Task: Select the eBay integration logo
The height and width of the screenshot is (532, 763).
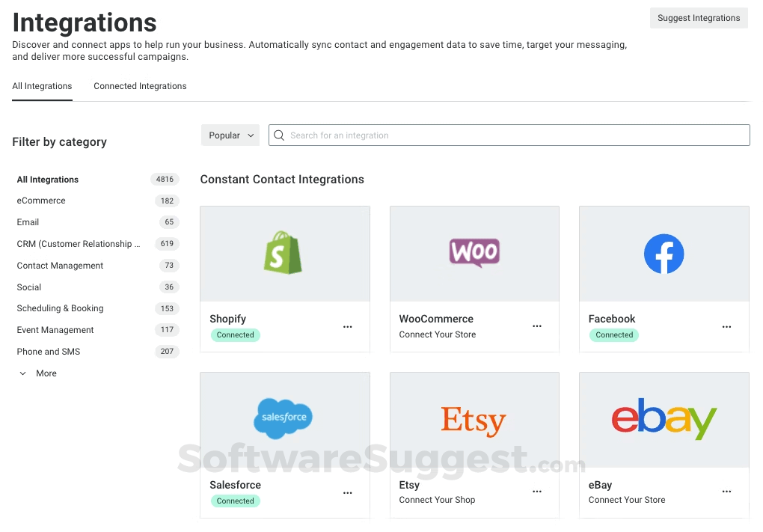Action: click(663, 420)
